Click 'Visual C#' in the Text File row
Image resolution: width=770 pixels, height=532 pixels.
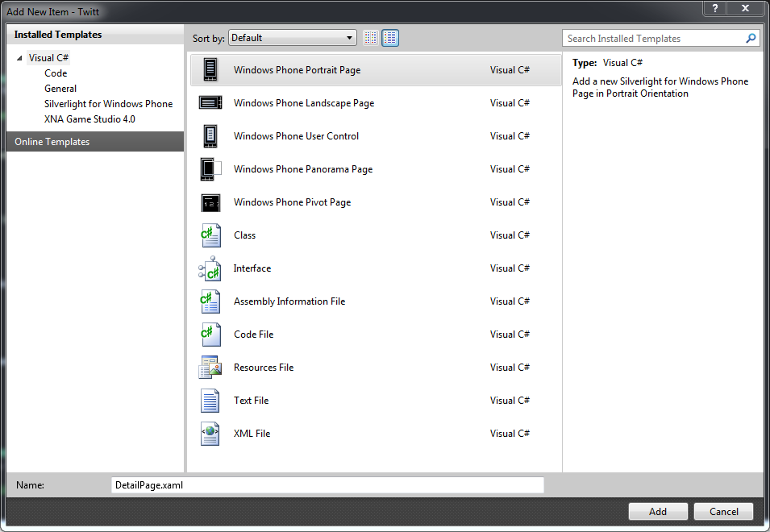pyautogui.click(x=510, y=401)
